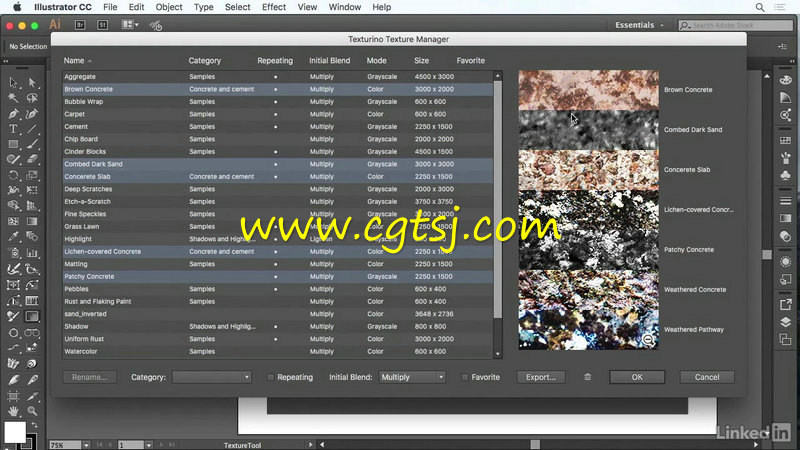Screen dimensions: 800x450
Task: Open the Artboards panel icon
Action: [x=786, y=340]
